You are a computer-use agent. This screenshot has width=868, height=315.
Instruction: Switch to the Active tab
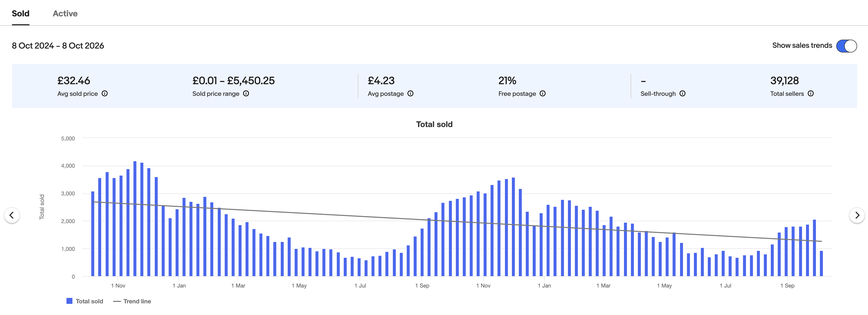tap(65, 13)
